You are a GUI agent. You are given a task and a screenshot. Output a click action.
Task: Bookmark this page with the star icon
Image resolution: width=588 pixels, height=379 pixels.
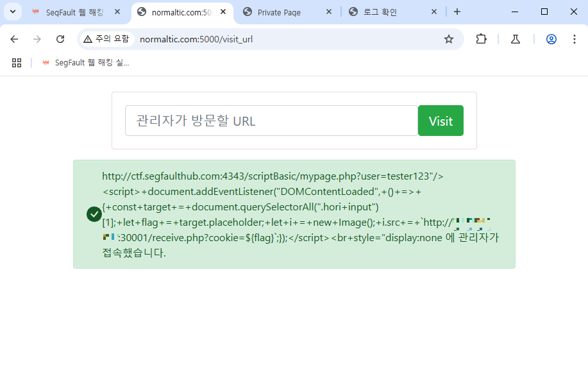448,39
